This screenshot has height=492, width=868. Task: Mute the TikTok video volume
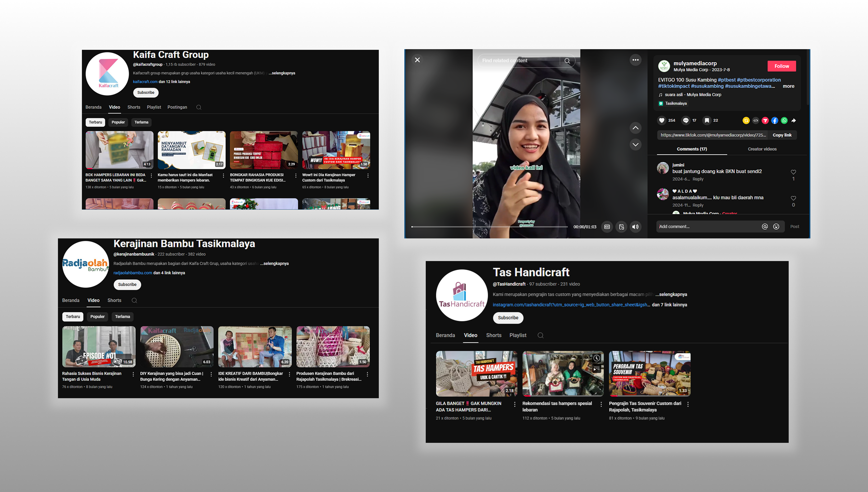635,227
